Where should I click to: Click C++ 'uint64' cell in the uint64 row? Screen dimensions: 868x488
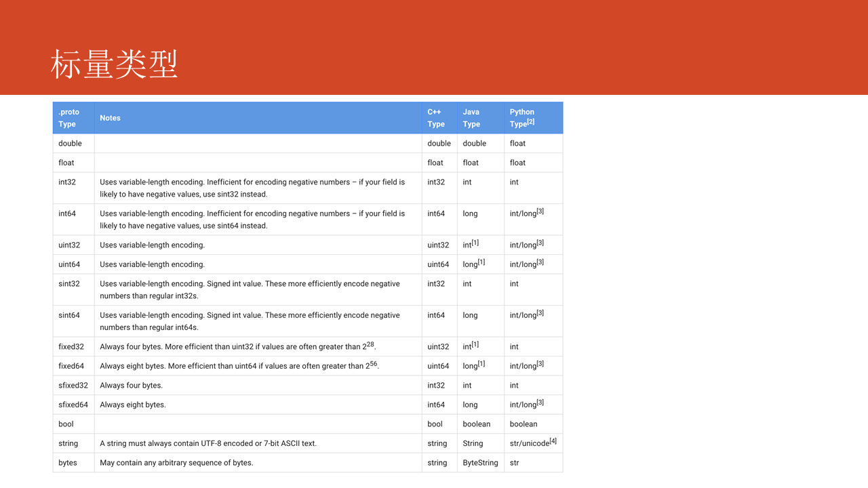coord(438,264)
